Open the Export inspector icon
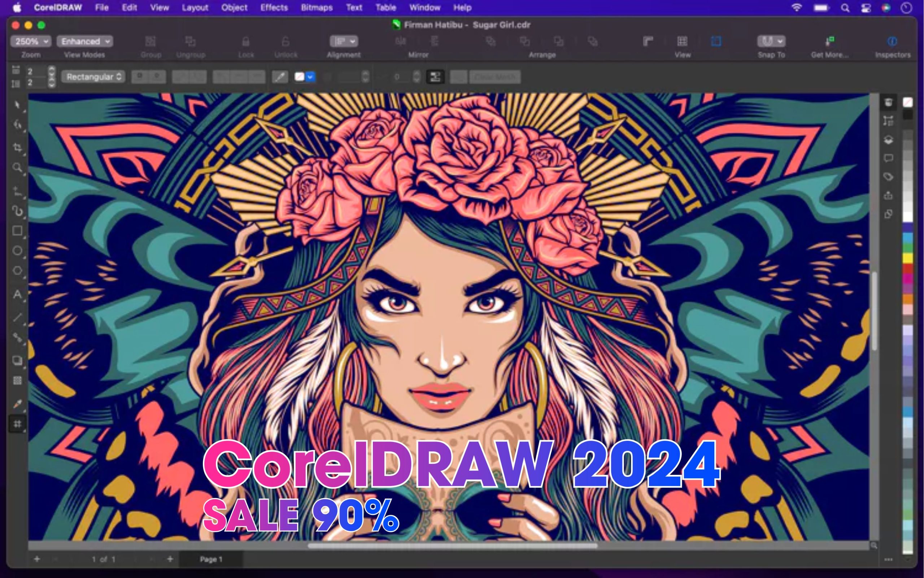The image size is (924, 578). tap(889, 195)
